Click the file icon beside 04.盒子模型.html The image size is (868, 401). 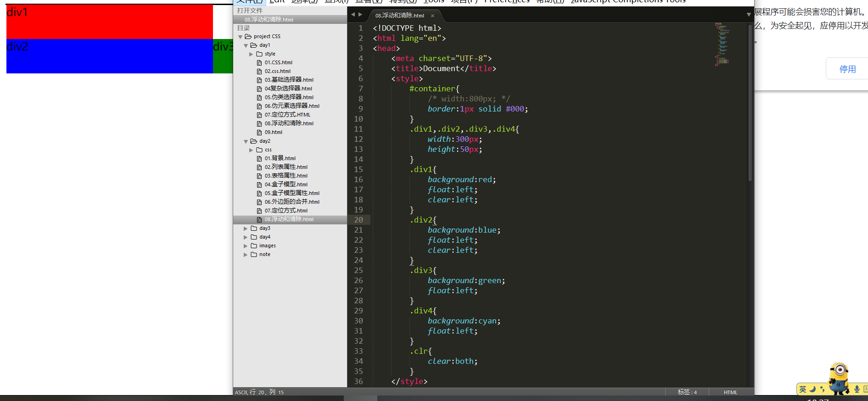(x=259, y=185)
